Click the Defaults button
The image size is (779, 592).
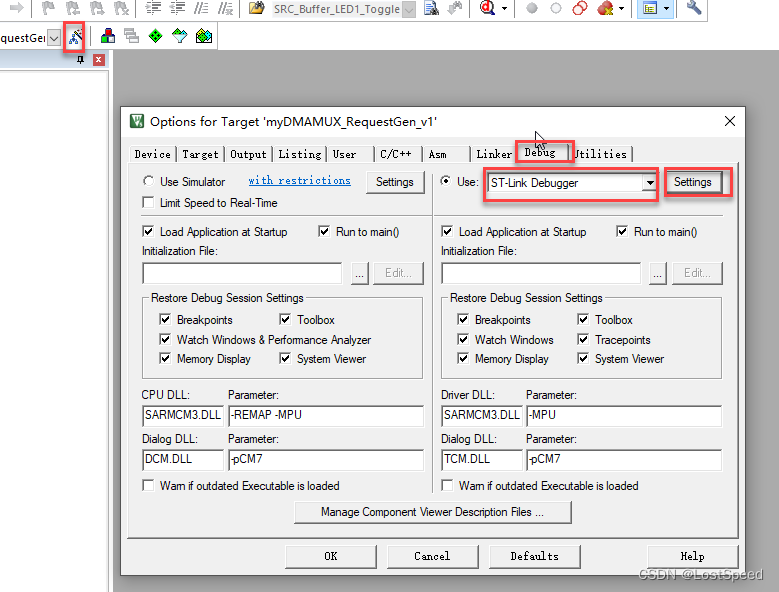(535, 556)
